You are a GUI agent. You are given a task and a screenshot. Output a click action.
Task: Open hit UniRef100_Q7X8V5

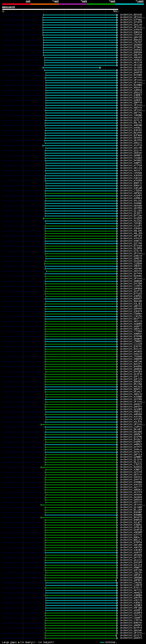131,22
